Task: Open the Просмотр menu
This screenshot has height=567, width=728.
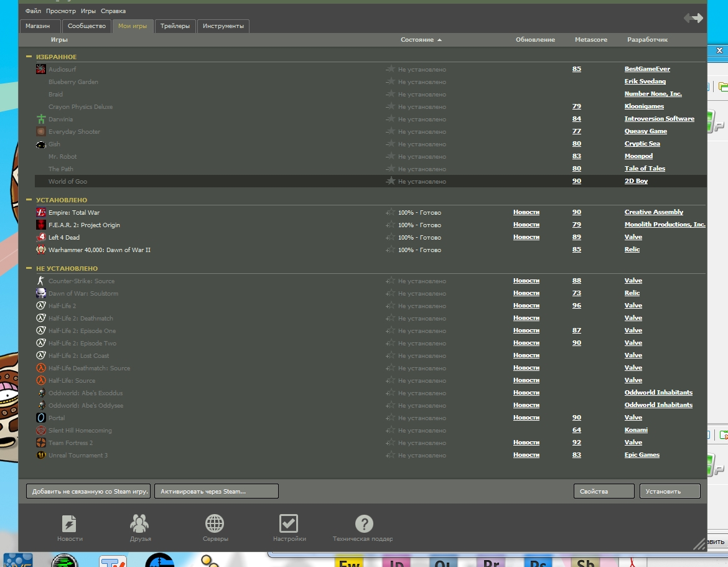Action: click(61, 11)
